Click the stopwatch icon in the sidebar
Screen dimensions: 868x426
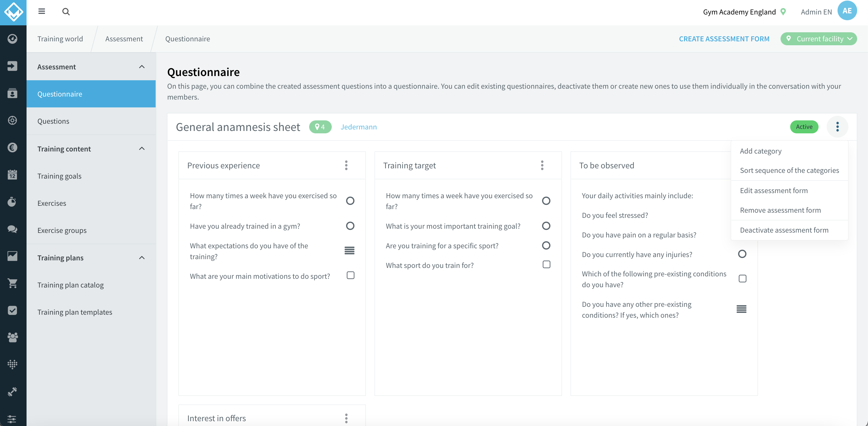click(x=12, y=202)
